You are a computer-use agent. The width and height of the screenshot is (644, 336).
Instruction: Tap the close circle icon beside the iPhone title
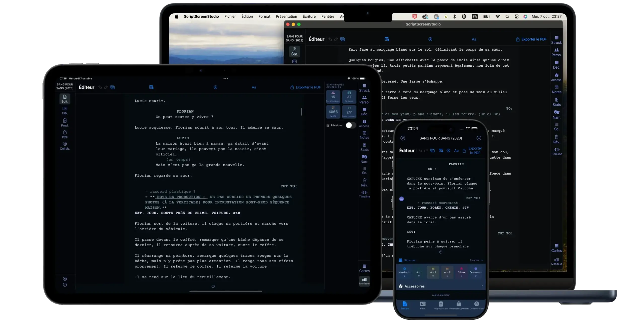pos(403,138)
